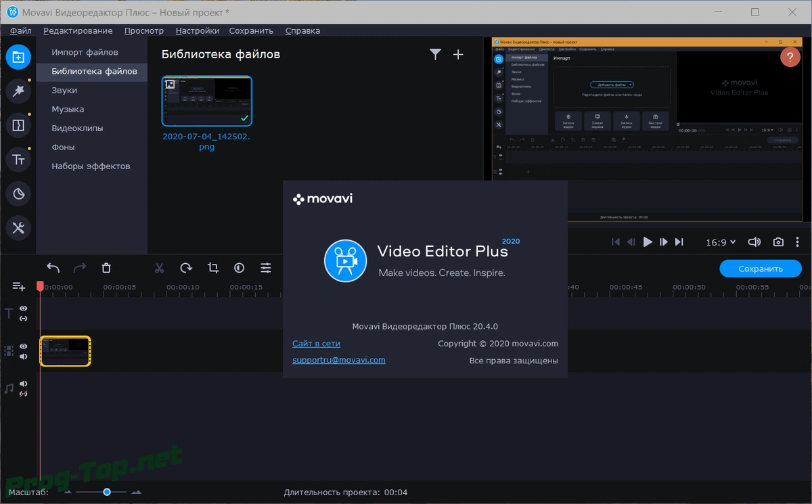Viewport: 812px width, 504px height.
Task: Adjust the Масштаб zoom slider handle
Action: 107,492
